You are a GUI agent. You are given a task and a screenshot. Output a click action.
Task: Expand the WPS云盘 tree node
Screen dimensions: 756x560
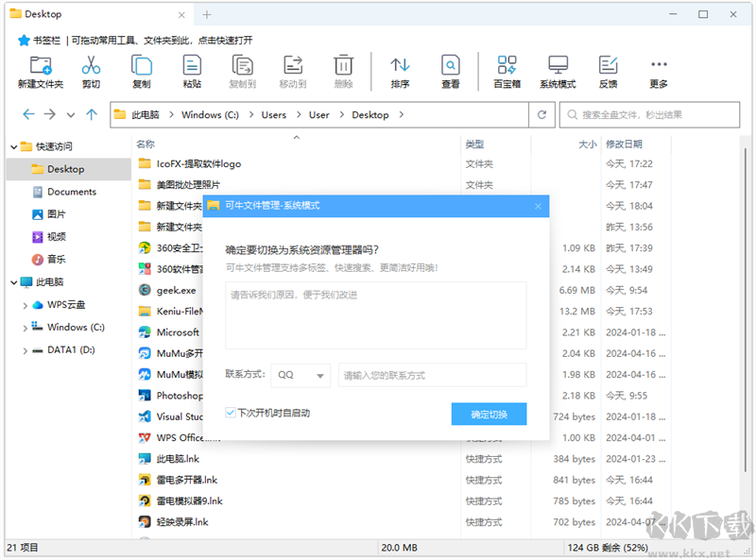pos(25,305)
